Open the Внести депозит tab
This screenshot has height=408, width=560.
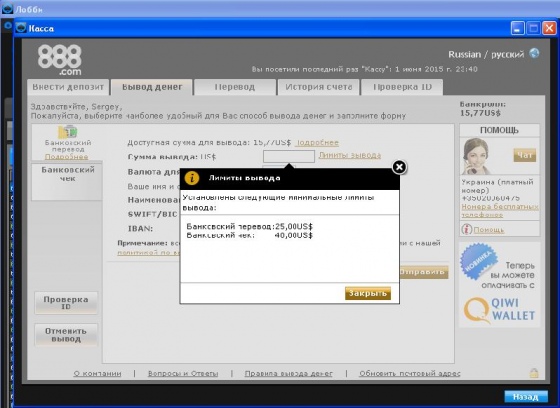tap(68, 87)
